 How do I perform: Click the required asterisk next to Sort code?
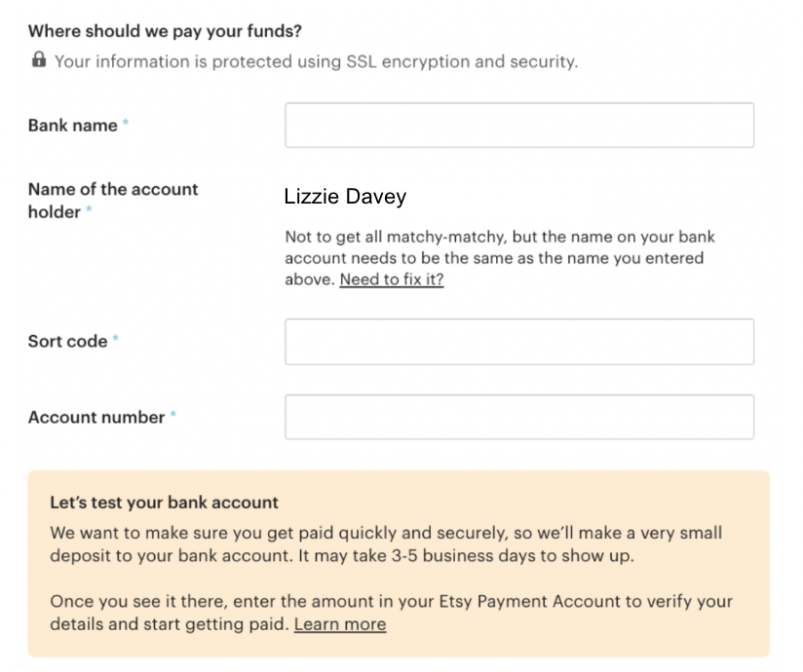coord(116,340)
